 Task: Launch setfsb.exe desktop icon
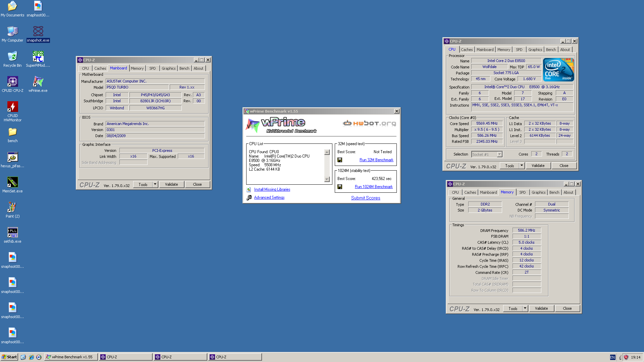click(x=12, y=235)
